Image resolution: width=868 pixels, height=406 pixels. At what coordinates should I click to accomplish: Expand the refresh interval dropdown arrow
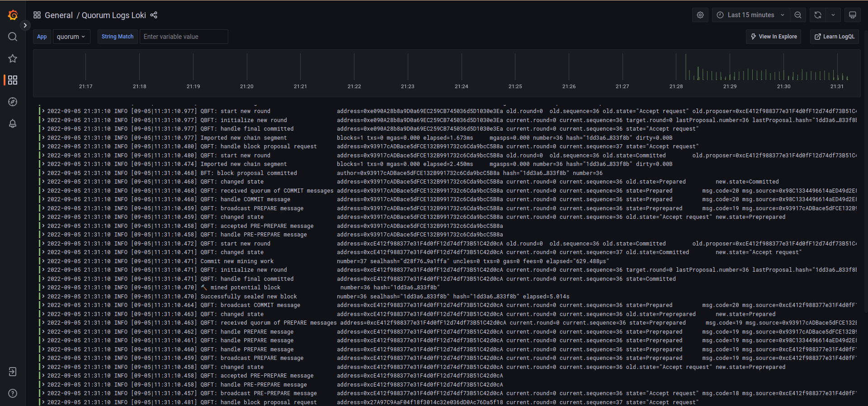tap(833, 15)
